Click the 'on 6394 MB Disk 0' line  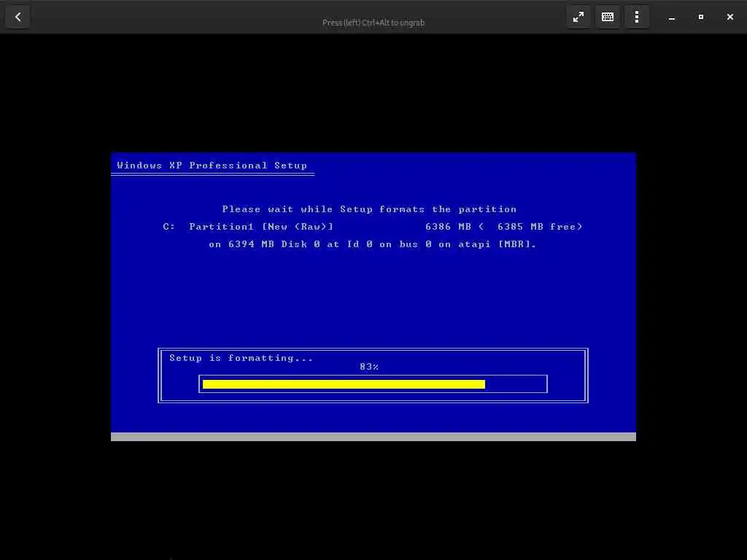click(373, 244)
